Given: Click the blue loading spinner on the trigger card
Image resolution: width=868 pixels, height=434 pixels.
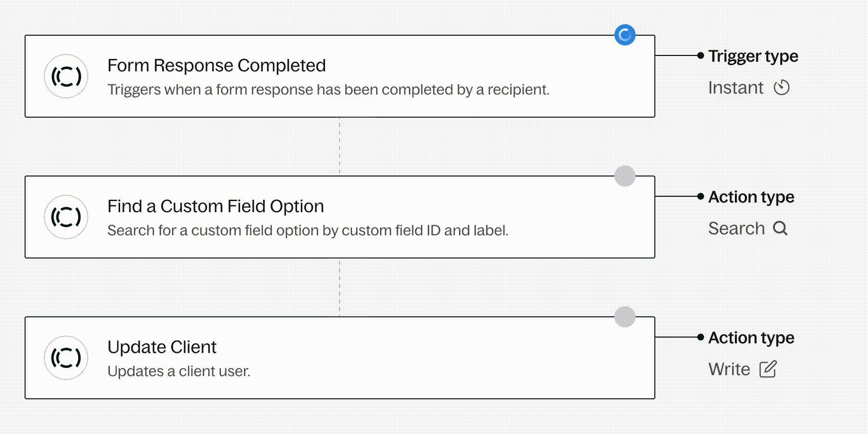Looking at the screenshot, I should pos(625,35).
